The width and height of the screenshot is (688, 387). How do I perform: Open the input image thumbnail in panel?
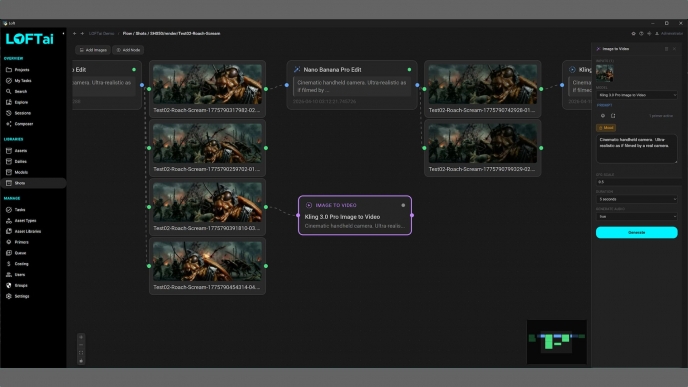(605, 73)
